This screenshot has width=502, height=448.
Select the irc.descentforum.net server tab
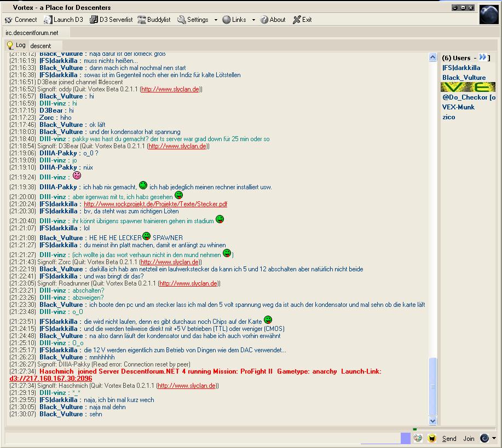32,33
